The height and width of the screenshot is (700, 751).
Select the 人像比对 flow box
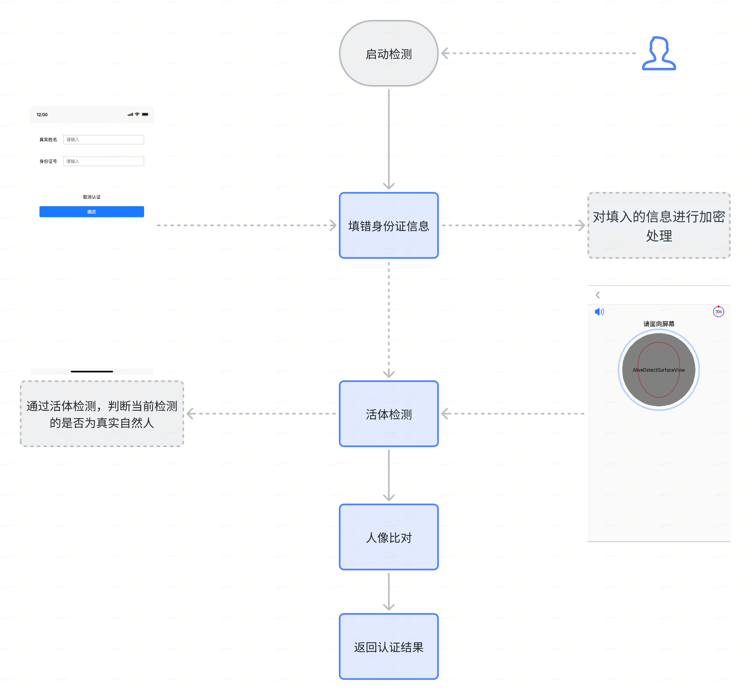[x=388, y=537]
